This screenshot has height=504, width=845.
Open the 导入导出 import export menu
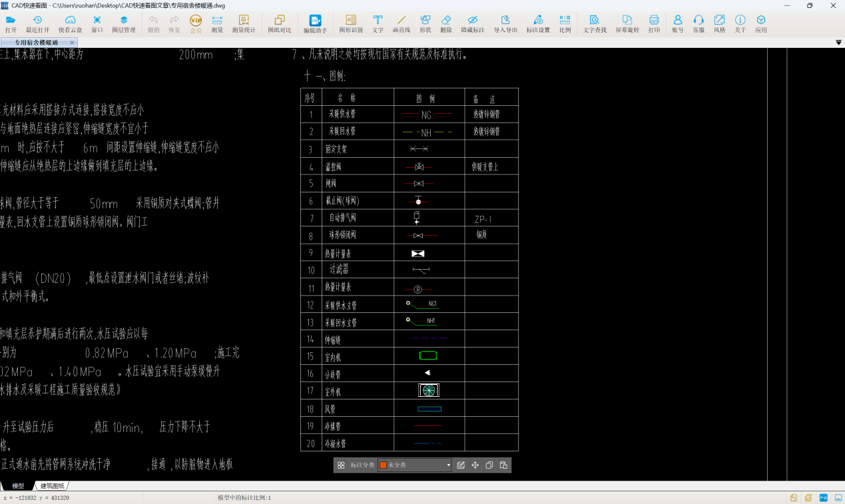point(505,24)
